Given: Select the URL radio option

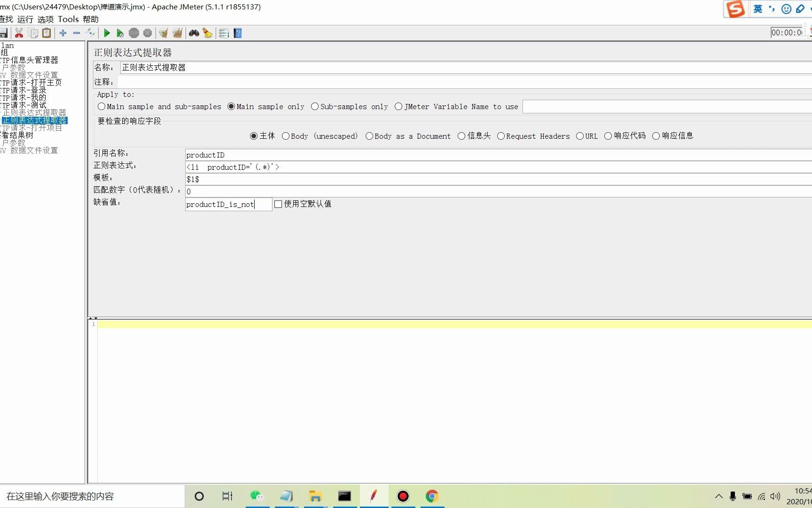Looking at the screenshot, I should point(587,136).
